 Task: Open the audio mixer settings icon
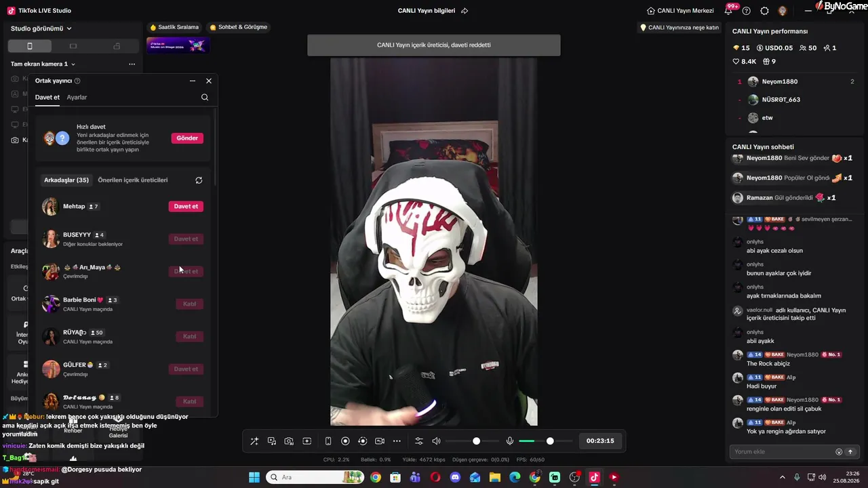(419, 441)
